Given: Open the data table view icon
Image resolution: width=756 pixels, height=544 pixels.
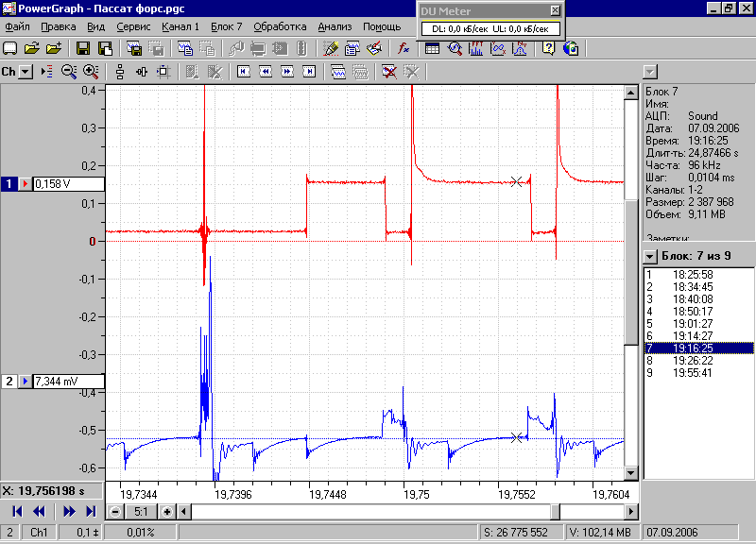Looking at the screenshot, I should (433, 48).
